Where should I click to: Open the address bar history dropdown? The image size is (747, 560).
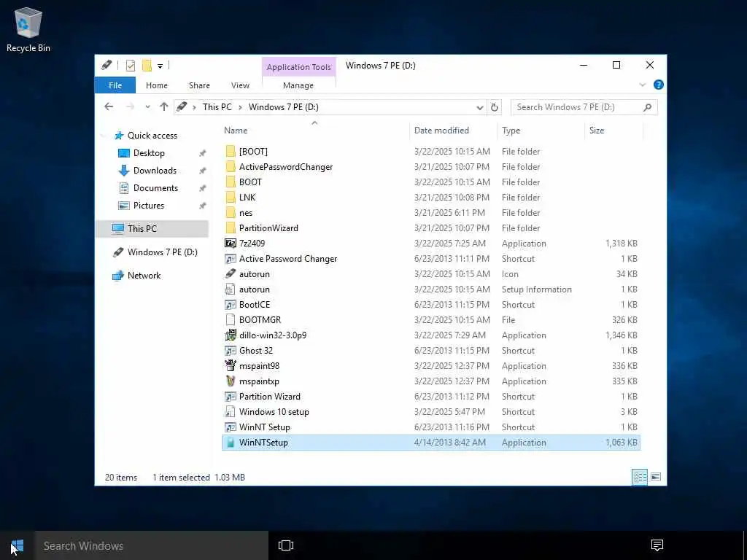(x=480, y=108)
